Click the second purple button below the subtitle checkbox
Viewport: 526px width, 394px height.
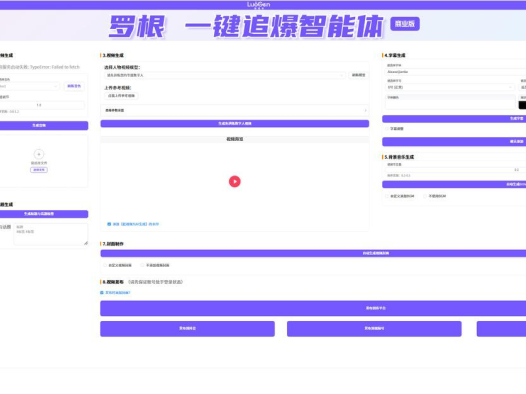point(454,142)
